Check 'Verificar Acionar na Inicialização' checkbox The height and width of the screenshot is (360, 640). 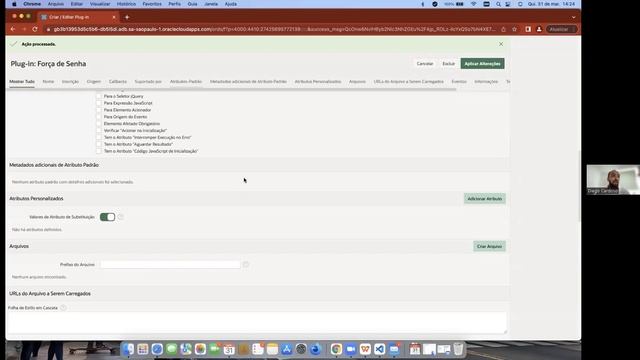pyautogui.click(x=98, y=131)
